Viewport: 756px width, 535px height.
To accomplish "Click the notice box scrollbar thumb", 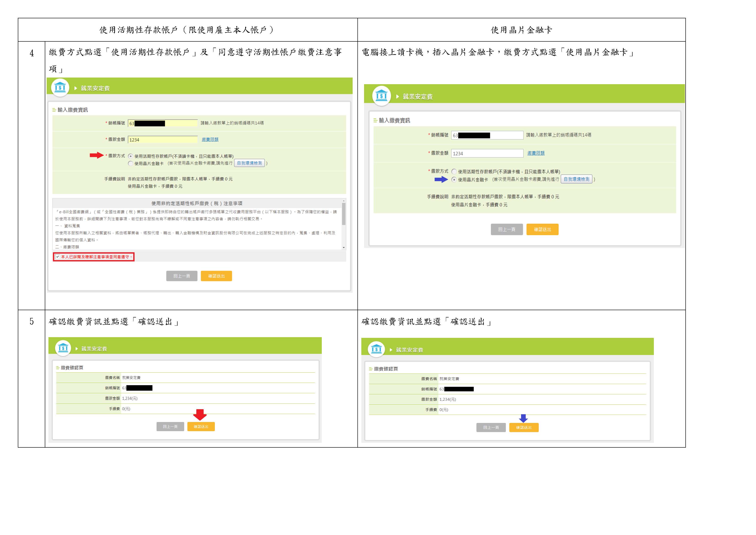I will 344,214.
